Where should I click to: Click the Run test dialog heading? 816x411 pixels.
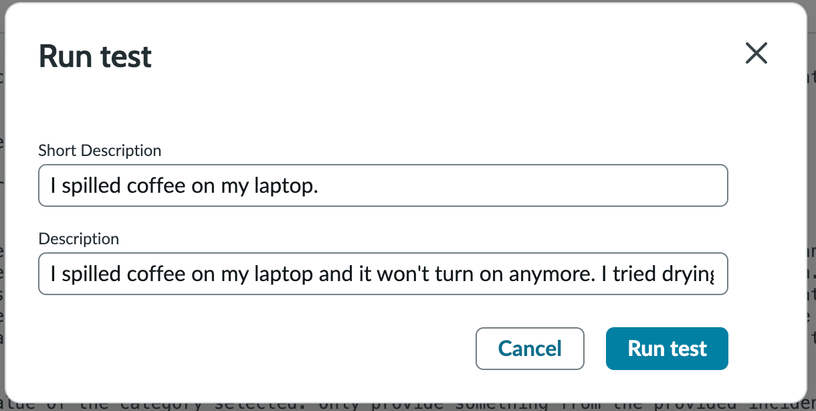(95, 56)
